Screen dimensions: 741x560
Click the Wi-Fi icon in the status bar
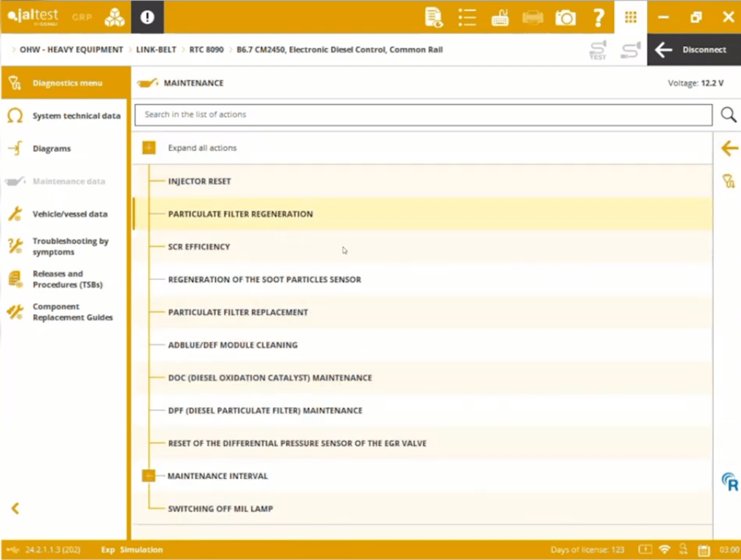[x=664, y=549]
